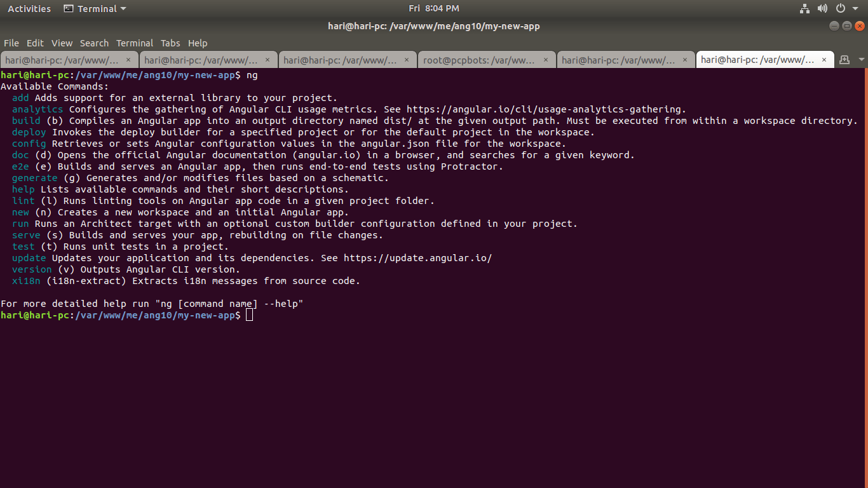The image size is (868, 488).
Task: Click the terminal's vertical scrollbar
Action: tap(865, 191)
